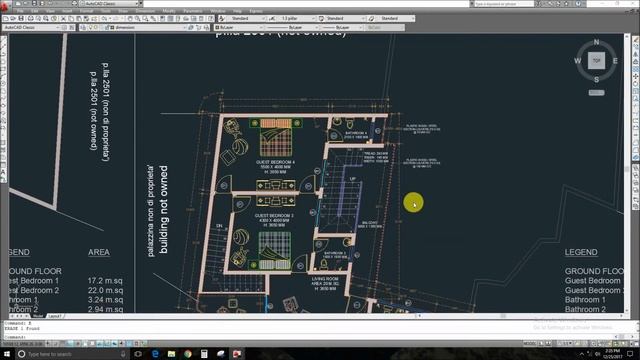Image resolution: width=640 pixels, height=360 pixels.
Task: Click the Paste icon
Action: [79, 19]
